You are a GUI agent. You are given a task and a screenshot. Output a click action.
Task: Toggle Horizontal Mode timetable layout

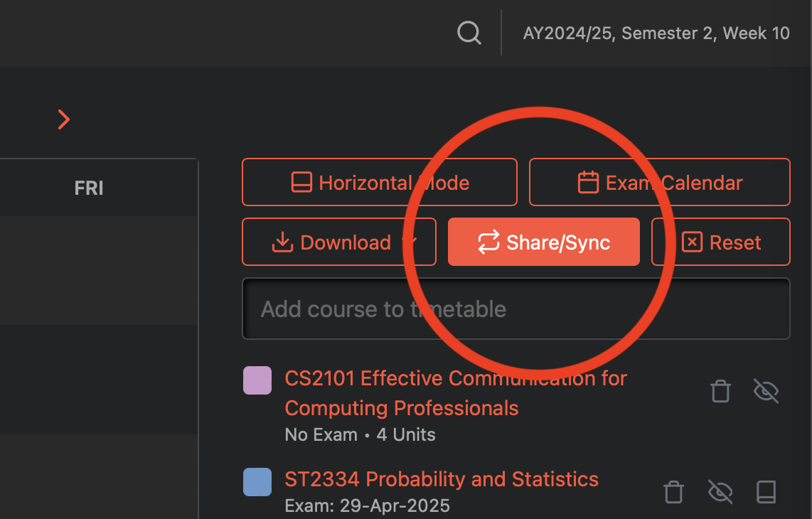[x=379, y=182]
